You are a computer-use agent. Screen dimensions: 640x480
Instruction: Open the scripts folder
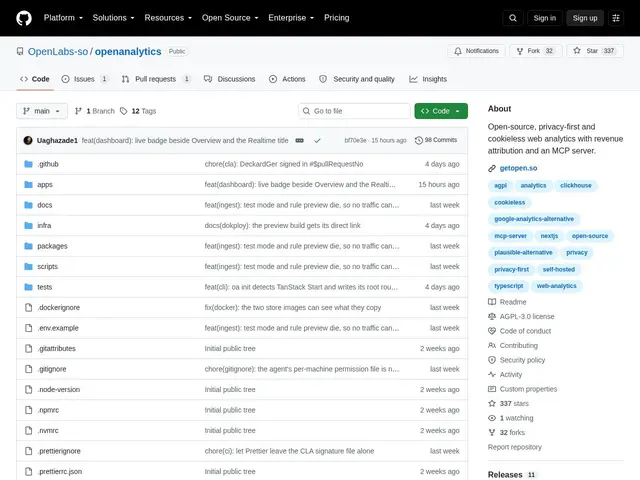point(47,267)
